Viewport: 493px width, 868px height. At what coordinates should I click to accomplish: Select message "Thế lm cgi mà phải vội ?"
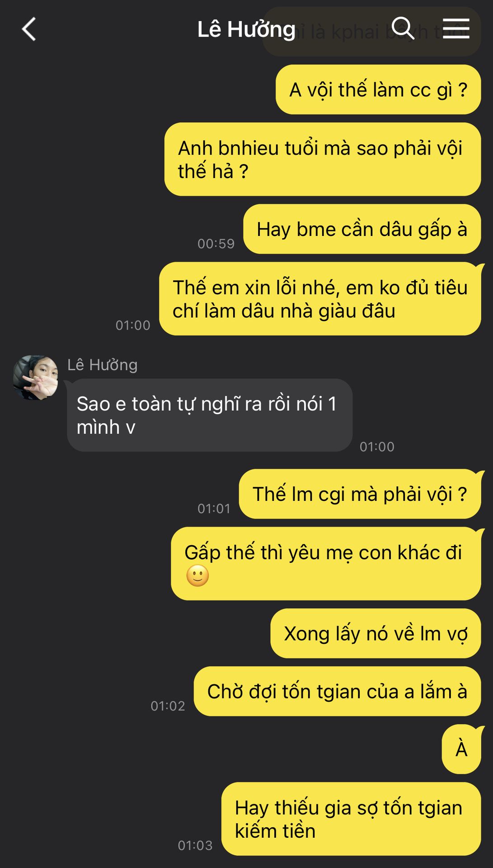coord(360,494)
